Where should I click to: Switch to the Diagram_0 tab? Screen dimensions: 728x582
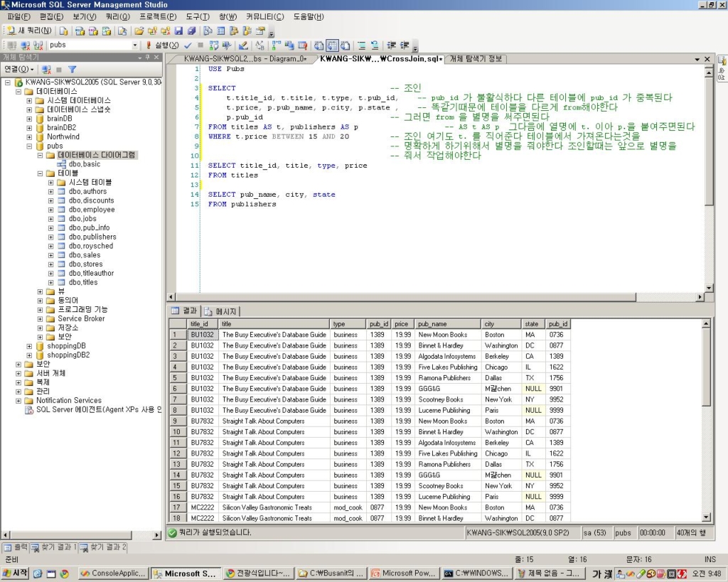[x=245, y=59]
